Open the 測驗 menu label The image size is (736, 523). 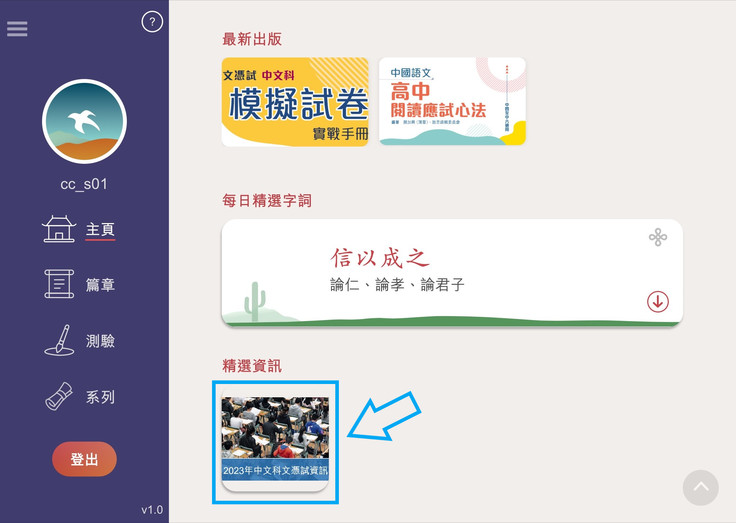[100, 341]
